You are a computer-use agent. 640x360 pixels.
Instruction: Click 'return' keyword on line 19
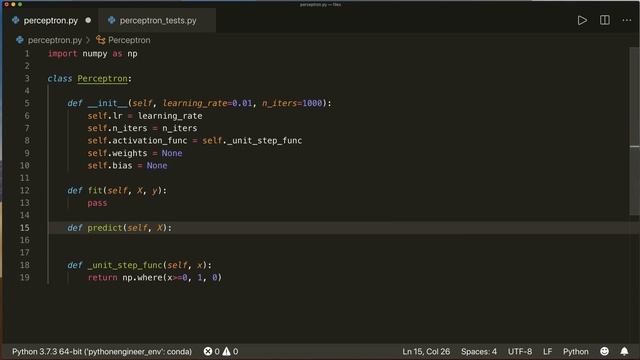102,278
